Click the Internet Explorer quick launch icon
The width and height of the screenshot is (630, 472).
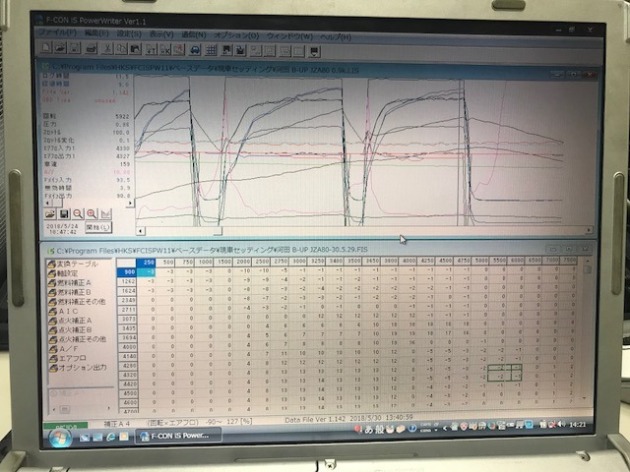110,437
